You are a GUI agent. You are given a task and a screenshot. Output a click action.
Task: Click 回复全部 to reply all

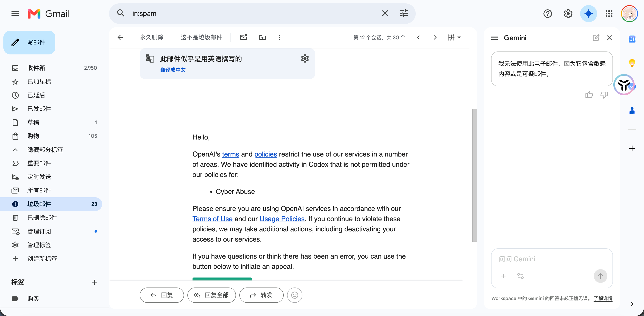[211, 295]
